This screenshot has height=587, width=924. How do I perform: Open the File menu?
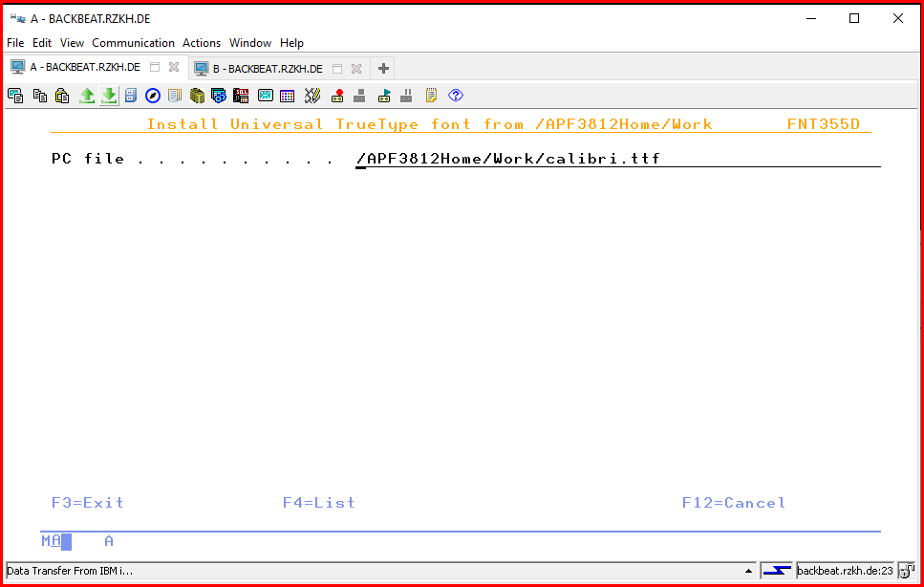point(15,43)
